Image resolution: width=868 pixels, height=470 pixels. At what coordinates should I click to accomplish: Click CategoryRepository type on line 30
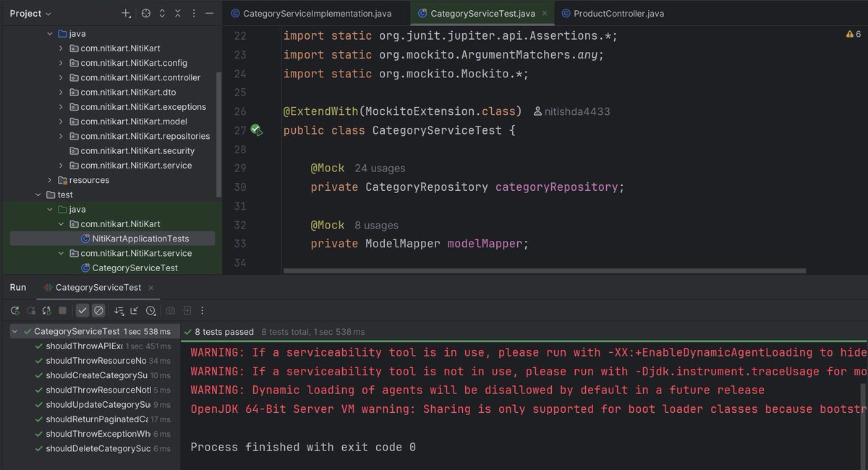427,187
